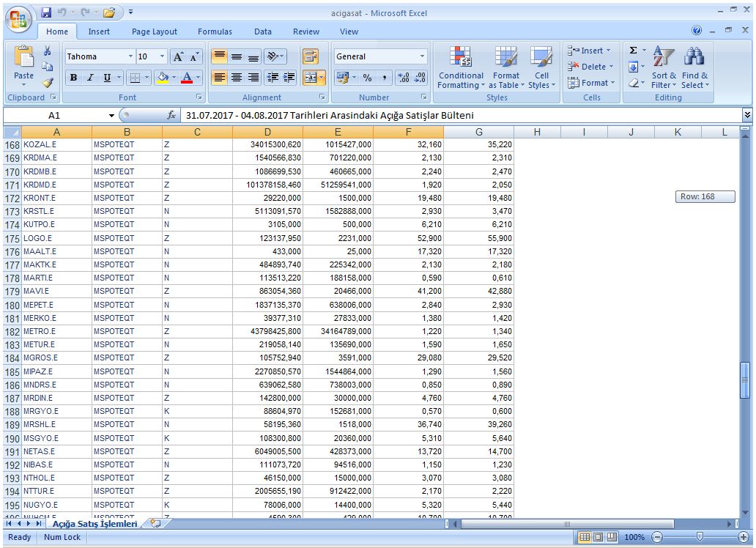Screen dimensions: 756x548
Task: Click Format in the Cells group
Action: tap(591, 83)
